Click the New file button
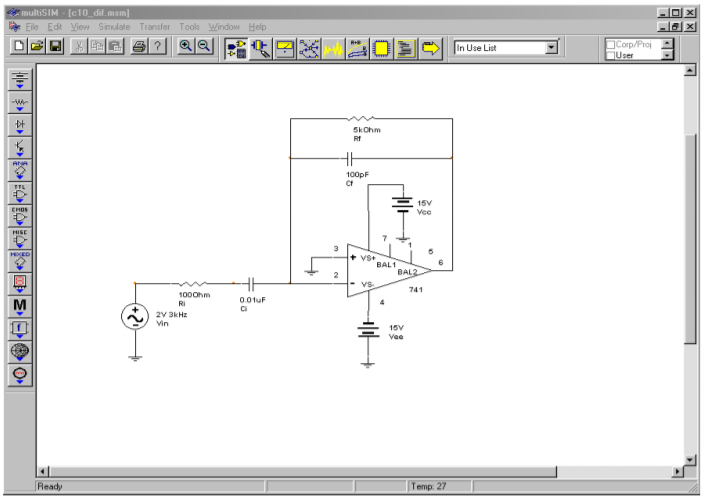 [x=19, y=47]
